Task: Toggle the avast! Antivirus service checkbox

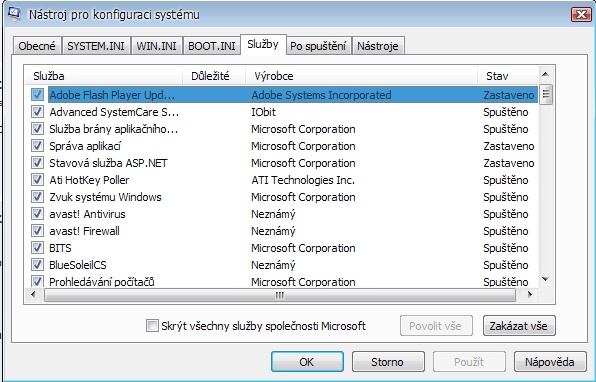Action: [37, 214]
